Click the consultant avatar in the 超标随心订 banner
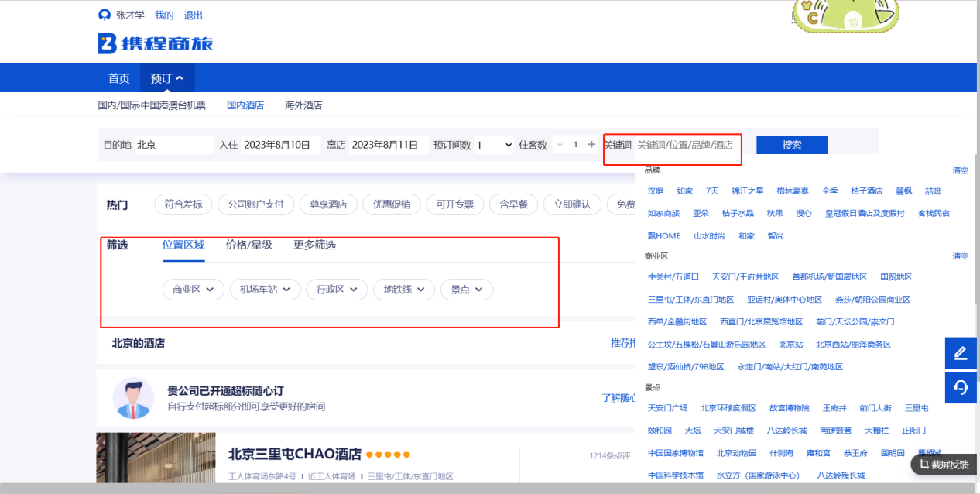The height and width of the screenshot is (494, 980). [133, 398]
